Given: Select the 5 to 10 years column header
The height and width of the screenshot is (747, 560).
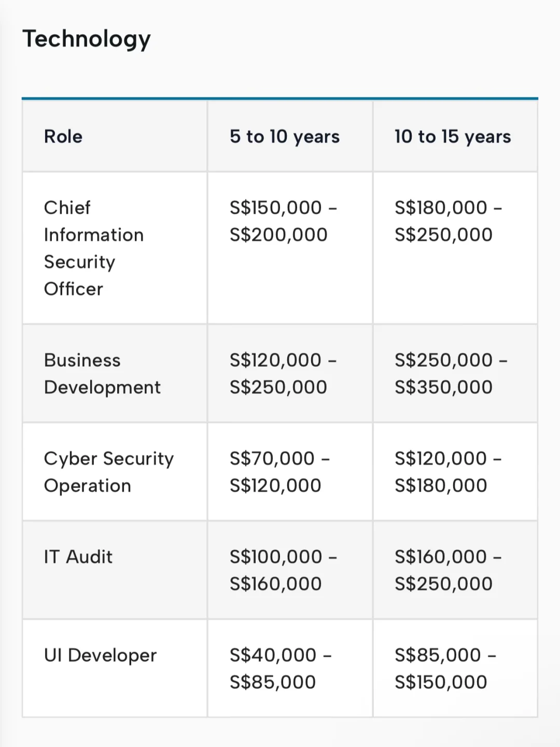Looking at the screenshot, I should tap(285, 136).
